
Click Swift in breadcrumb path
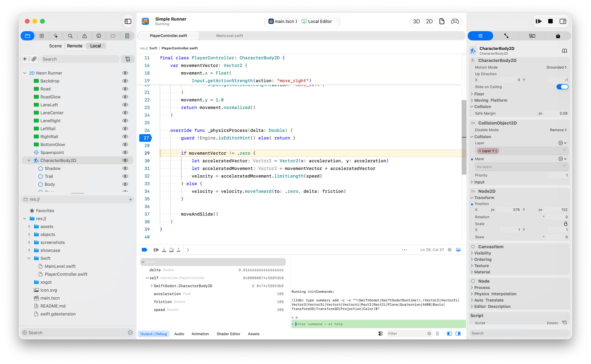153,48
